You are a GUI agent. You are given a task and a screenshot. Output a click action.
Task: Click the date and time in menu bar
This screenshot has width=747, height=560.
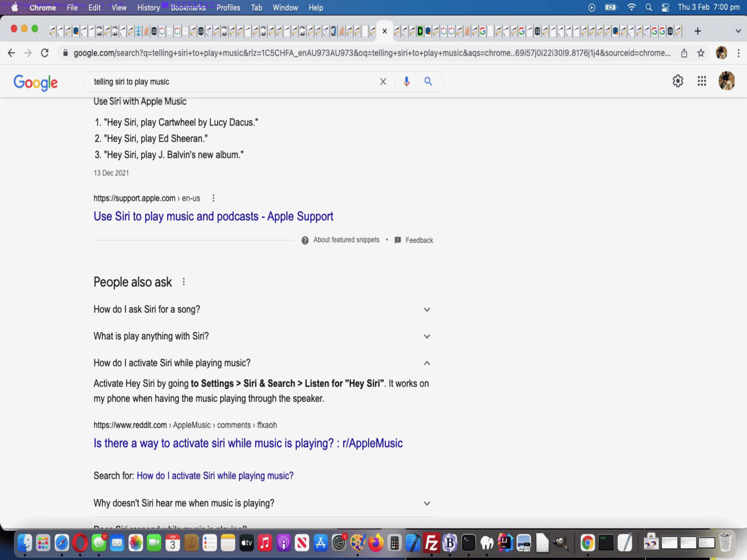(708, 7)
